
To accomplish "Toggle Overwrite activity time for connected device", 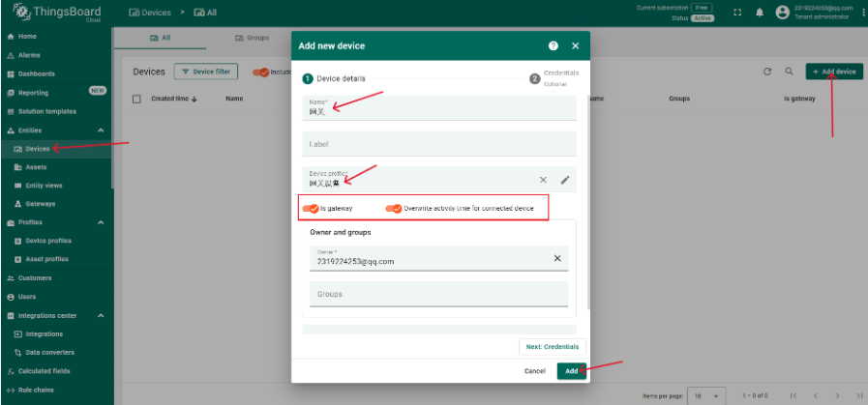I will point(393,208).
